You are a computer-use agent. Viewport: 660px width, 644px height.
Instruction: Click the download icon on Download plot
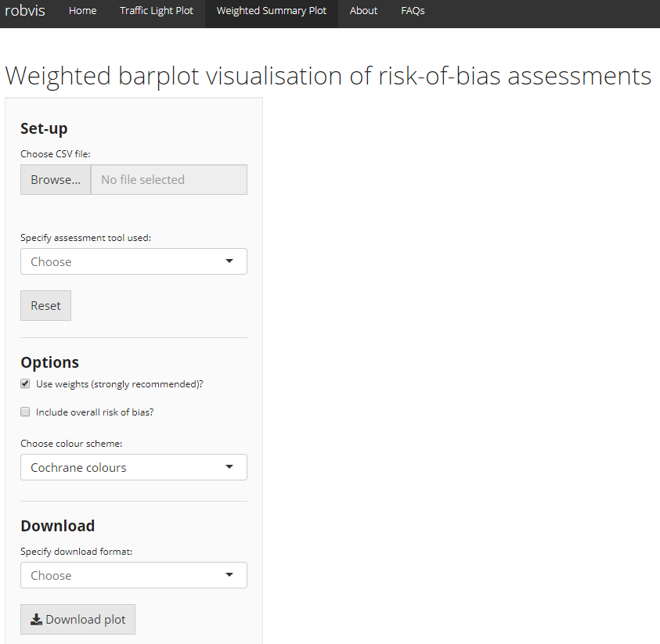[36, 620]
